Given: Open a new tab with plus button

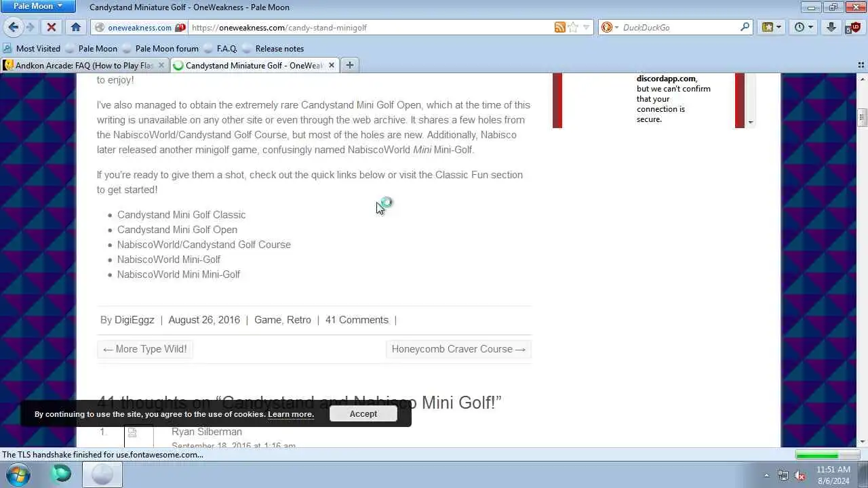Looking at the screenshot, I should (x=349, y=65).
